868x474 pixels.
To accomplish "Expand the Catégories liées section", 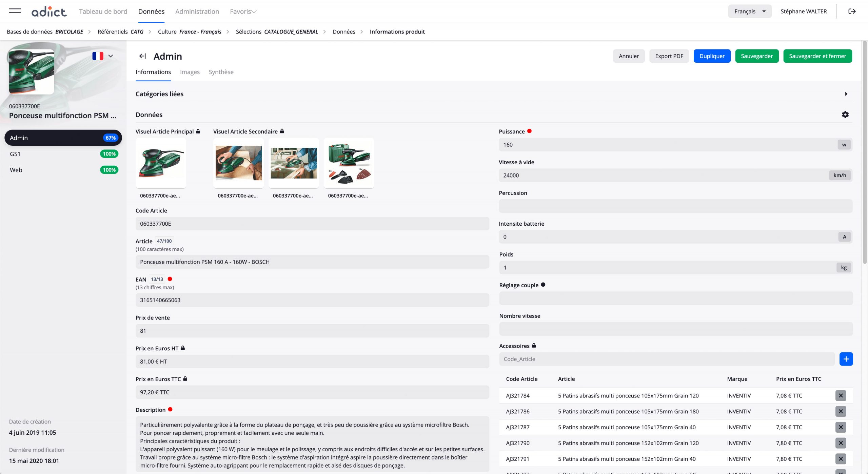I will click(846, 94).
